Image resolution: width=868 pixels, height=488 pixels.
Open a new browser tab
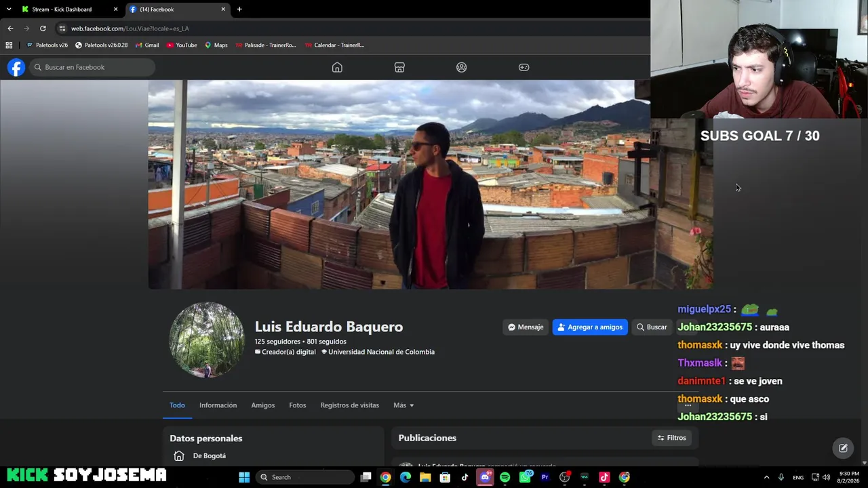[239, 9]
